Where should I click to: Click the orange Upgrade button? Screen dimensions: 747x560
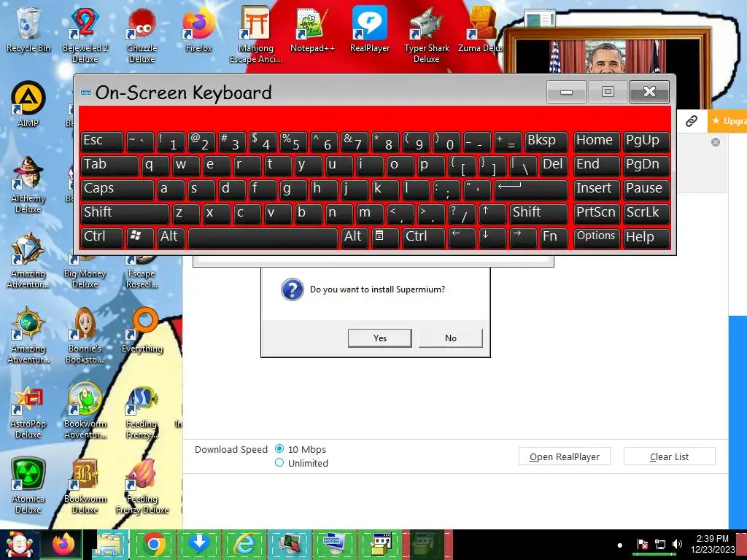point(727,121)
